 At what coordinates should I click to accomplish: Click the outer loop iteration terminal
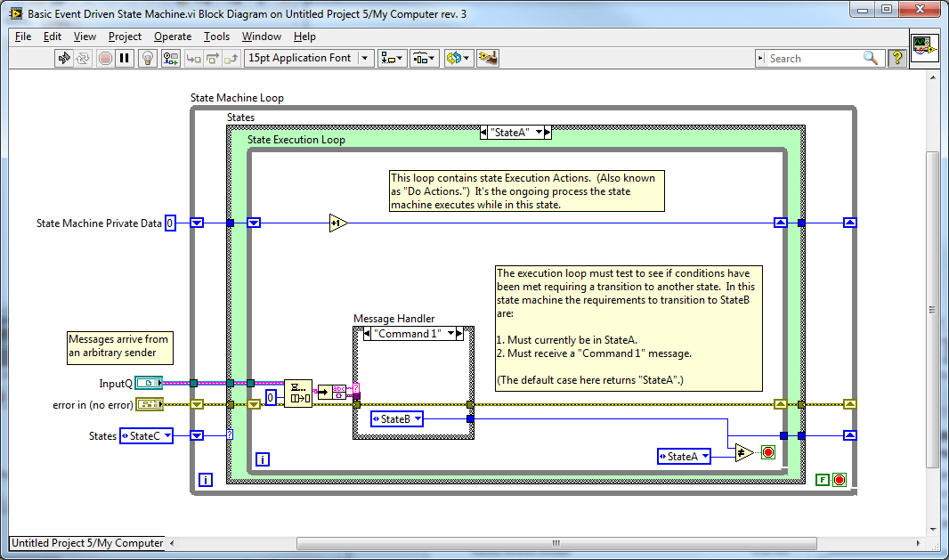[206, 480]
